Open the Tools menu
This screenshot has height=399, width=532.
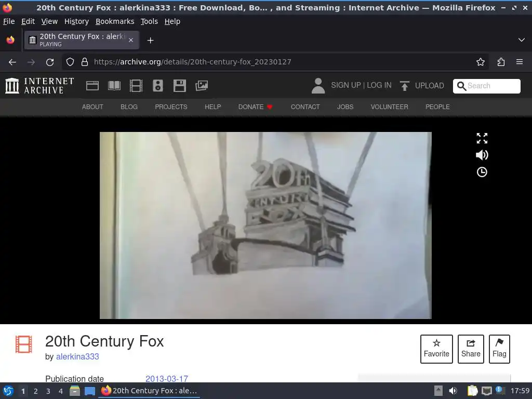(x=149, y=21)
